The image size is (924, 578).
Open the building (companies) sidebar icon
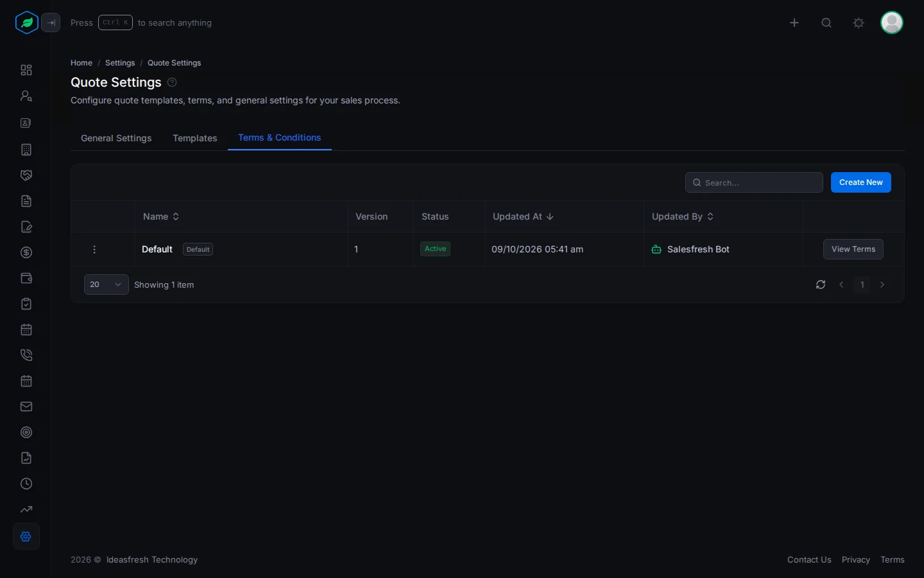pos(26,150)
